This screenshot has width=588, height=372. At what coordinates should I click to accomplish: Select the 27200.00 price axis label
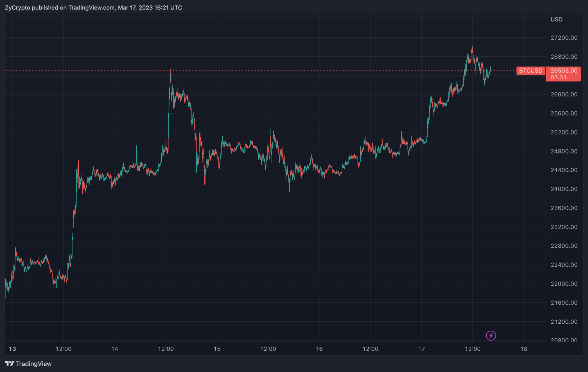pos(564,38)
